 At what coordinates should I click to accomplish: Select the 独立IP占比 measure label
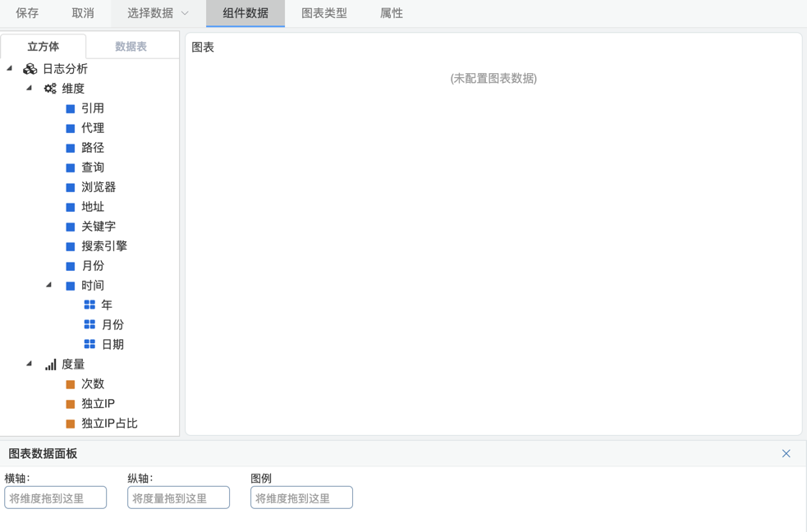tap(109, 424)
